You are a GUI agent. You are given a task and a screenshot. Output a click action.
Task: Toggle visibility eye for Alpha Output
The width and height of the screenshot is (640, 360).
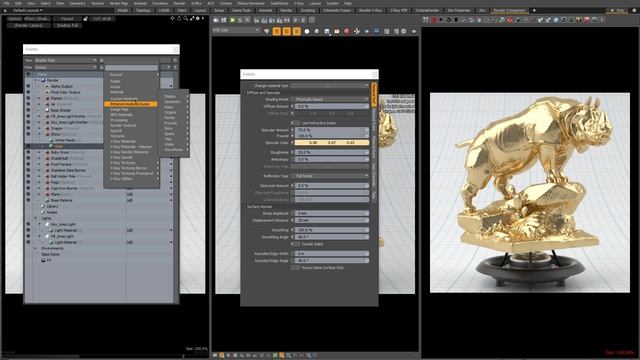(28, 87)
